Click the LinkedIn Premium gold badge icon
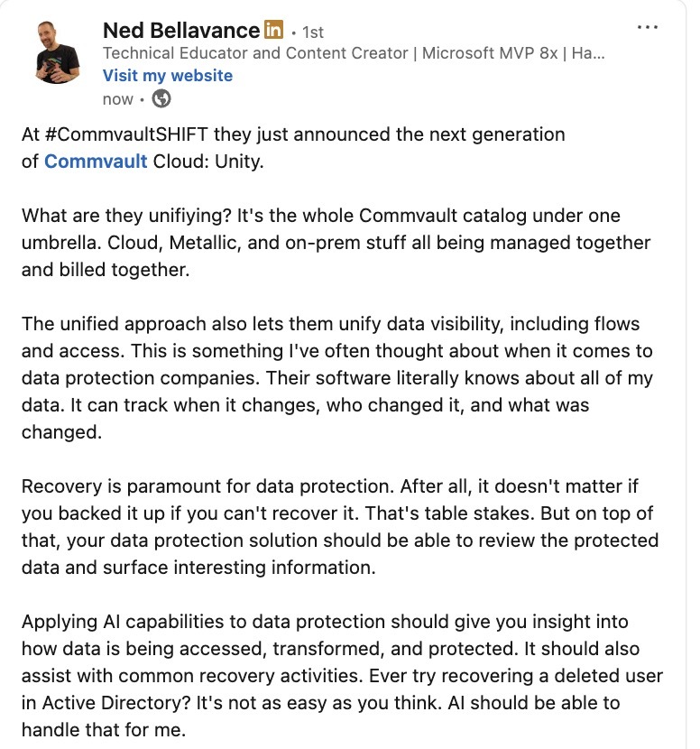Screen dimensions: 700x749 pos(273,30)
